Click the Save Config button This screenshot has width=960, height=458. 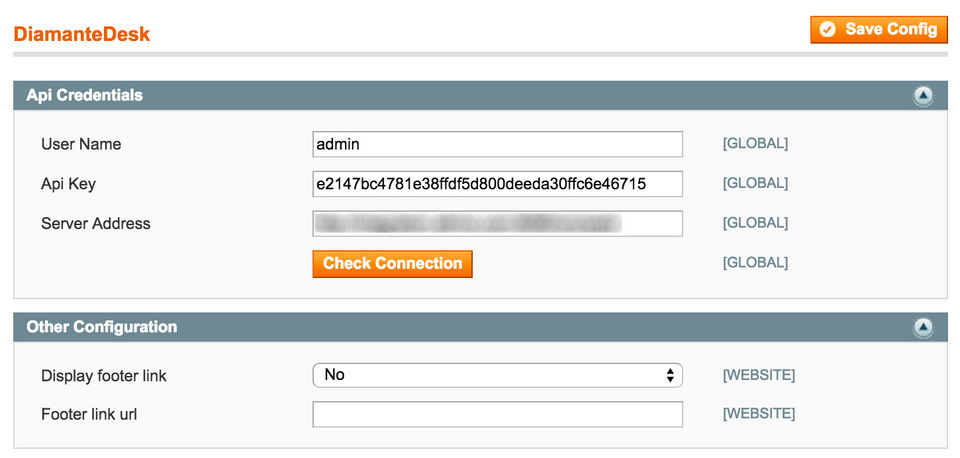(x=878, y=29)
